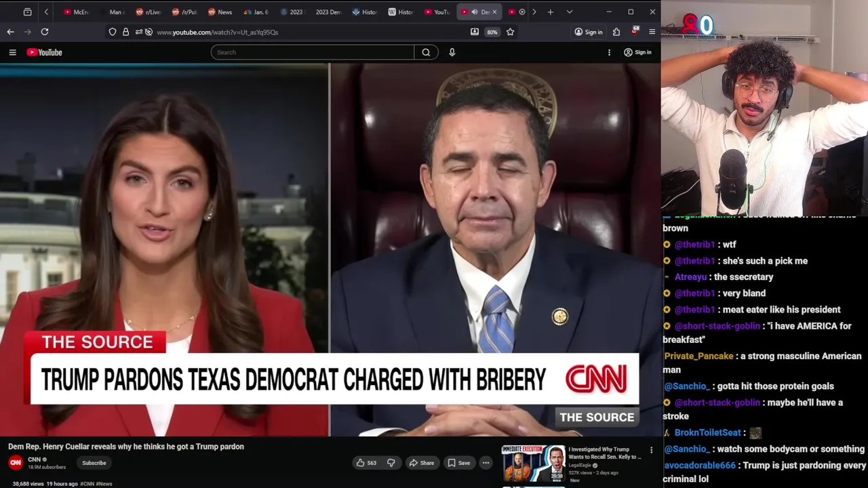This screenshot has width=868, height=488.
Task: Open the Firefox application menu
Action: tap(652, 32)
